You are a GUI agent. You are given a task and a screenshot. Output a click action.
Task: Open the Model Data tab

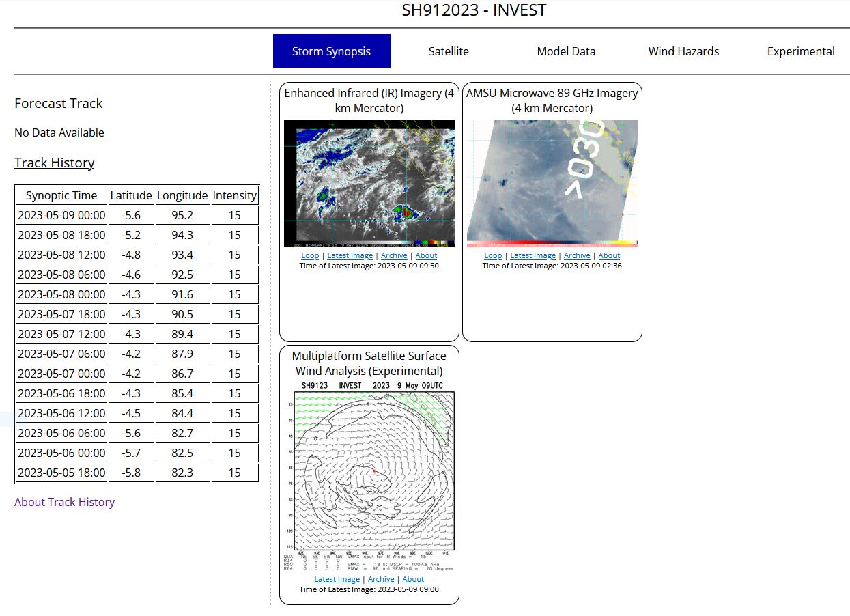pos(566,51)
